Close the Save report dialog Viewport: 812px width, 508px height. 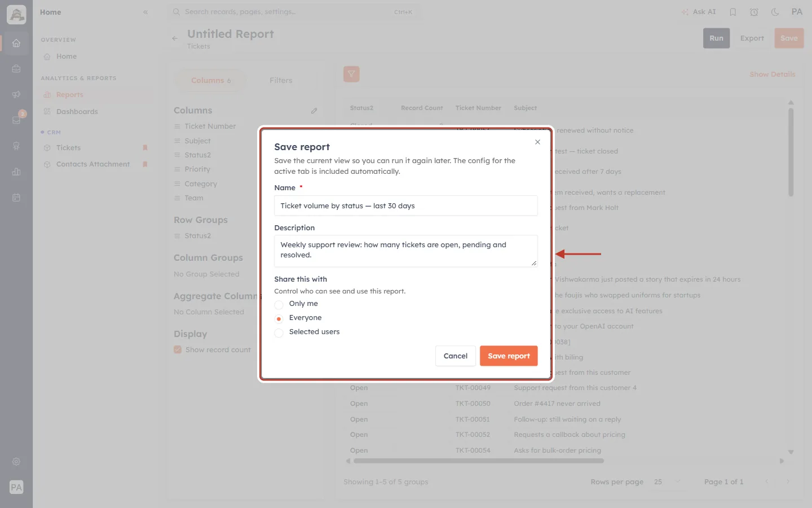[x=537, y=142]
